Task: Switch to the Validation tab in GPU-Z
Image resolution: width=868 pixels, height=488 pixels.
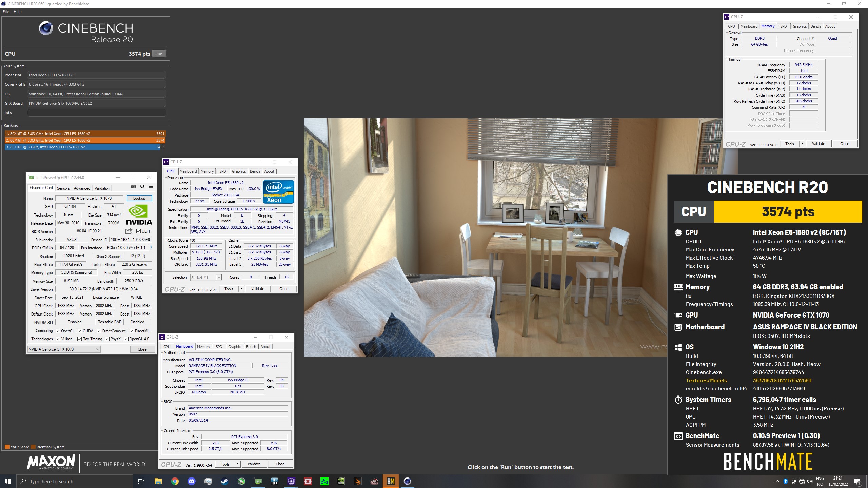Action: pyautogui.click(x=102, y=188)
